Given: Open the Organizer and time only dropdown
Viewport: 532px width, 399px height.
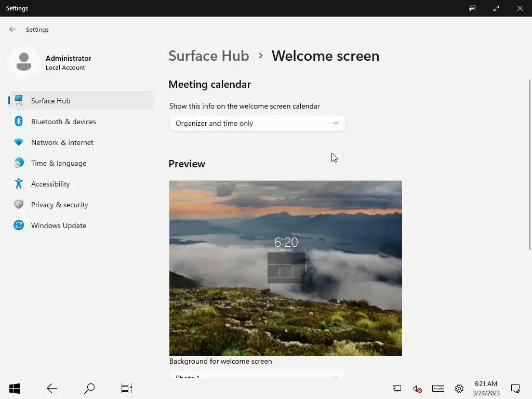Looking at the screenshot, I should [x=257, y=123].
